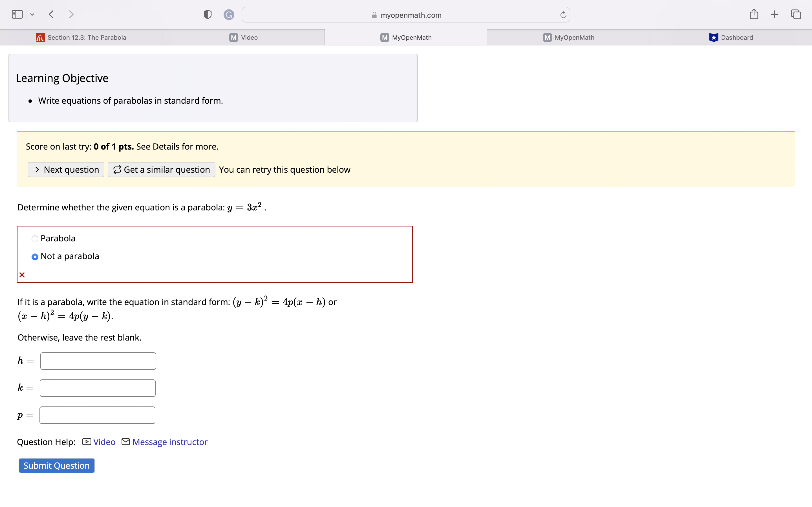Open the Message instructor link

169,442
